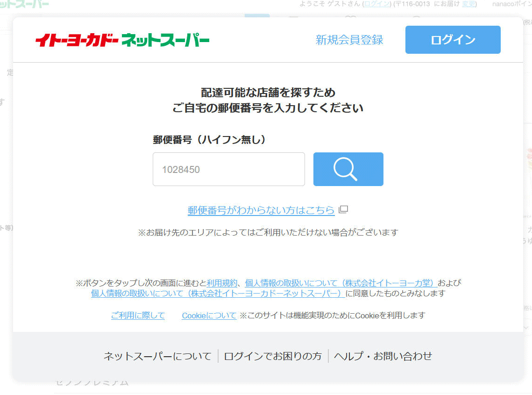Screen dimensions: 532x395
Task: Click the red イトーヨーカドー logo text
Action: tap(77, 40)
